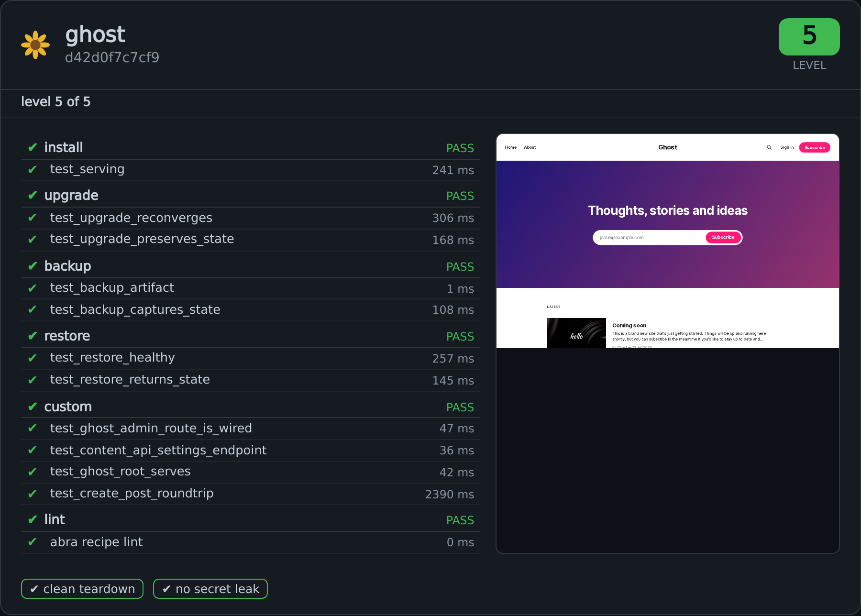Viewport: 861px width, 616px height.
Task: Click the PASS status for custom
Action: 460,407
